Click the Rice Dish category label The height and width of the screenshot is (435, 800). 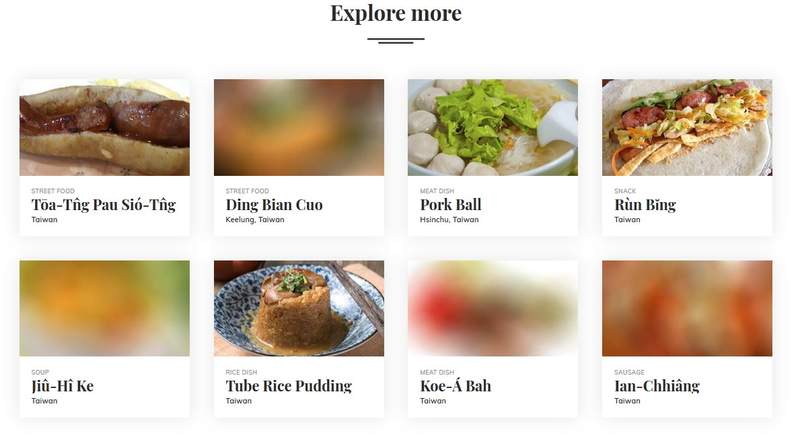point(241,372)
